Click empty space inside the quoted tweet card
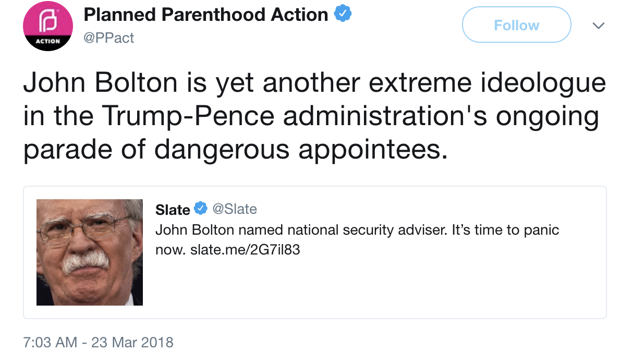 point(417,287)
